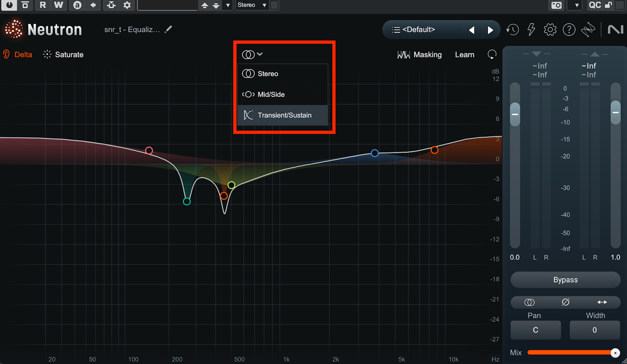Open the host Stereo routing dropdown

tap(252, 5)
